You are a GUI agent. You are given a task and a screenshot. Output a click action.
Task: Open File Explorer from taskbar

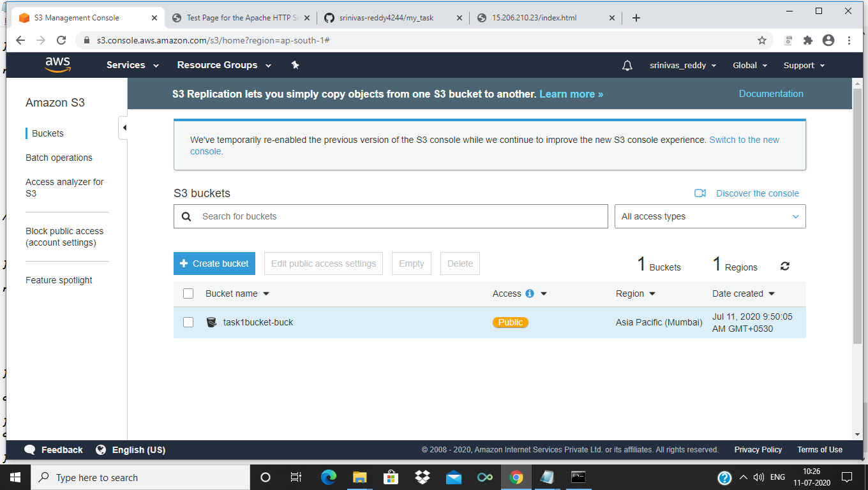coord(360,477)
